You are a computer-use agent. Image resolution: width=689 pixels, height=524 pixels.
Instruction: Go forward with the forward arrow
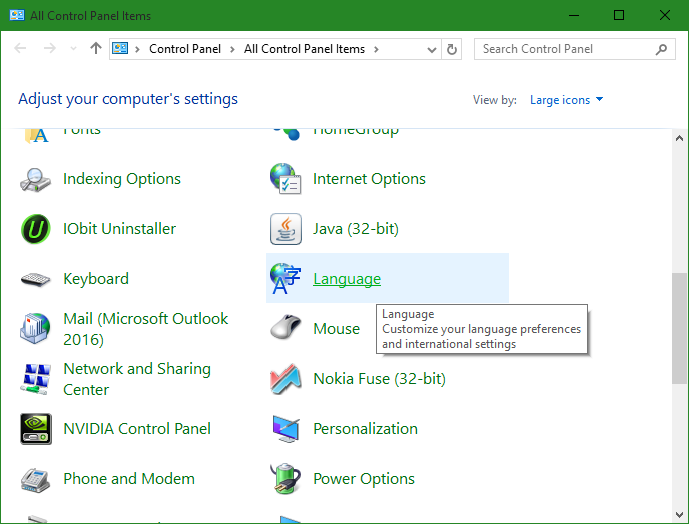[50, 48]
